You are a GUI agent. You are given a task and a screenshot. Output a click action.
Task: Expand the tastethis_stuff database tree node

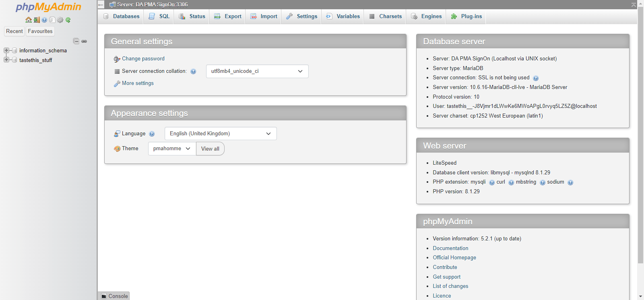[6, 60]
